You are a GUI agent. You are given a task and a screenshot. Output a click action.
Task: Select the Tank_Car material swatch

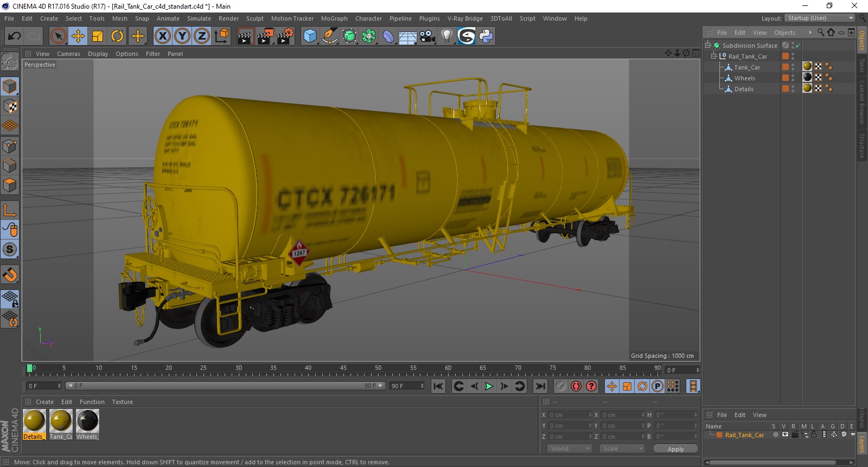tap(61, 421)
